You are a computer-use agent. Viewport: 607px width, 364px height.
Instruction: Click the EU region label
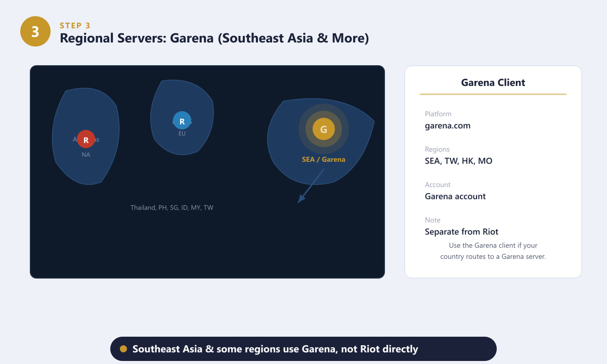(x=182, y=133)
